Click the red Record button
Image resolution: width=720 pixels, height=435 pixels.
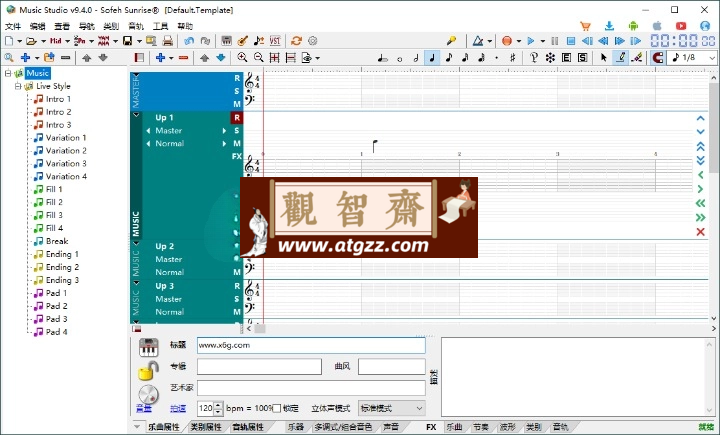tap(507, 41)
